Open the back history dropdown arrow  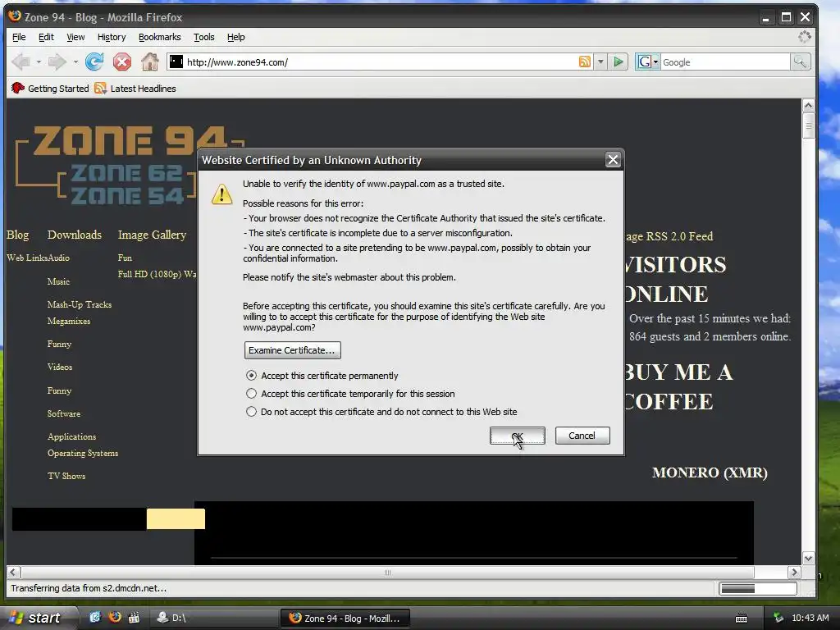point(39,62)
